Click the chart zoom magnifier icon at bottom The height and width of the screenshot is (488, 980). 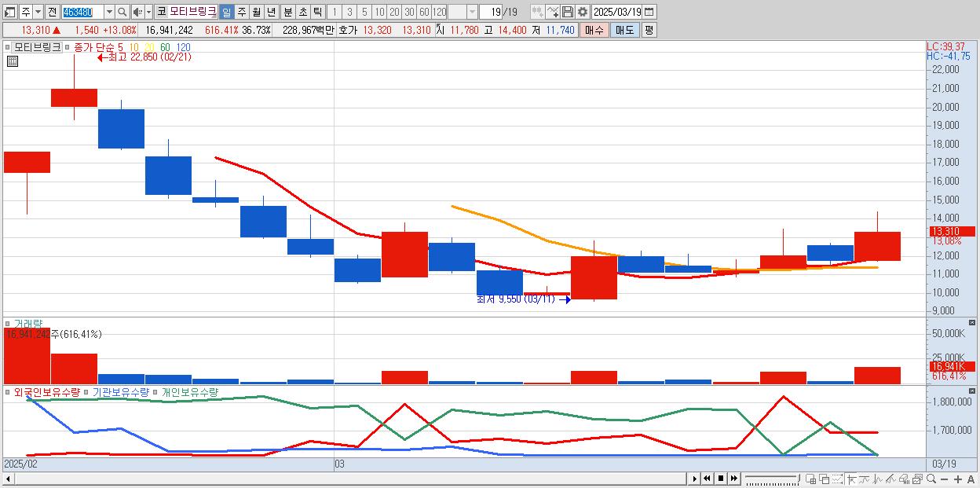tap(931, 479)
